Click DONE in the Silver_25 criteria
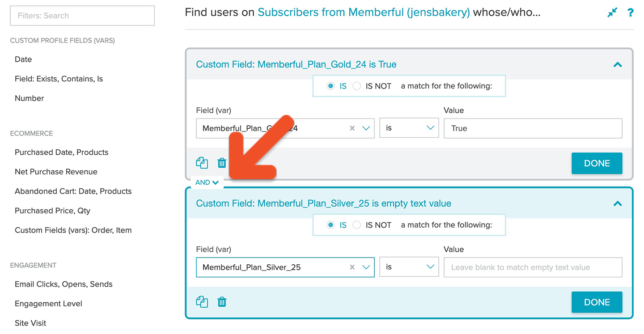Image resolution: width=644 pixels, height=334 pixels. point(597,302)
